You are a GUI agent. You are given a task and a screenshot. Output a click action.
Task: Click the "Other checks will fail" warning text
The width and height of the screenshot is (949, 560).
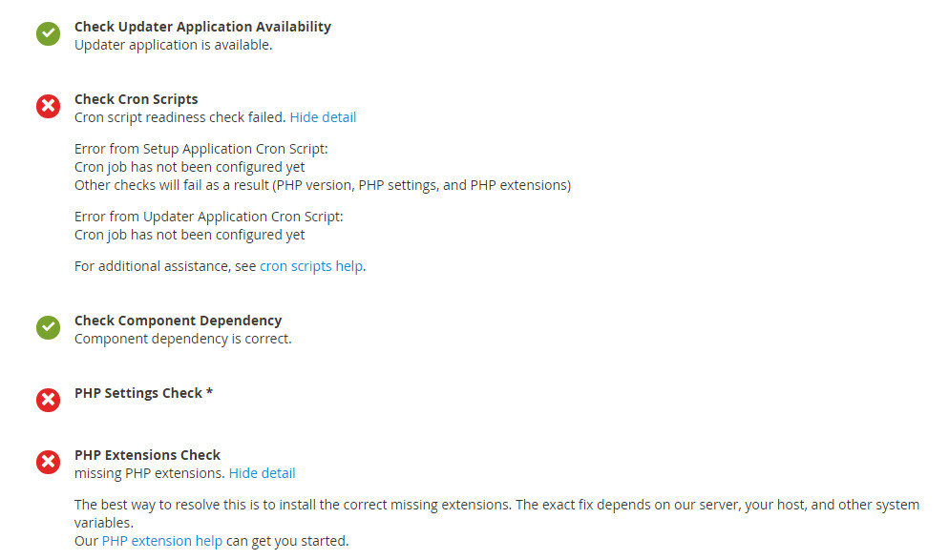click(322, 185)
